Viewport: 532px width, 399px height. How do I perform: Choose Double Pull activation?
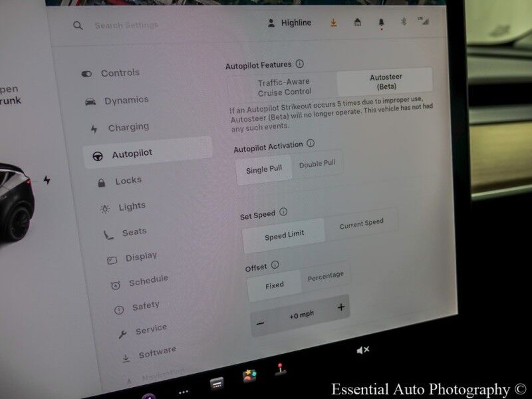click(x=317, y=164)
